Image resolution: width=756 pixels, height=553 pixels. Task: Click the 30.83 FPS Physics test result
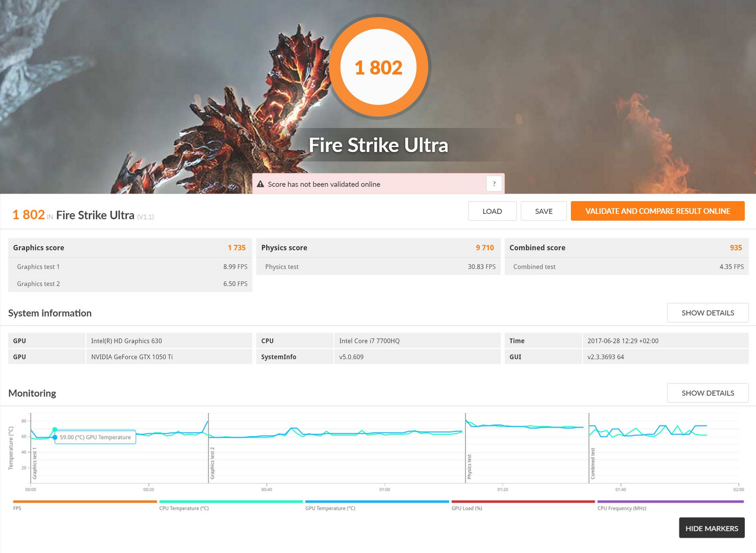(482, 267)
